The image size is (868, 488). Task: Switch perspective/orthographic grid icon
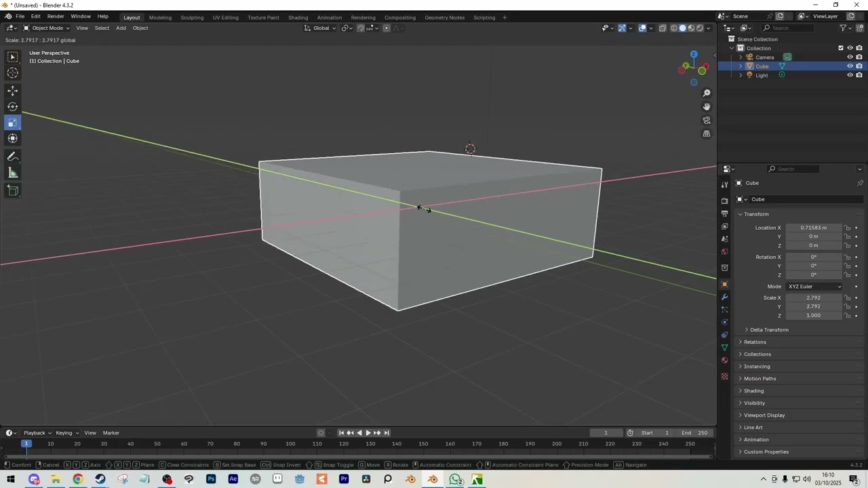point(707,134)
